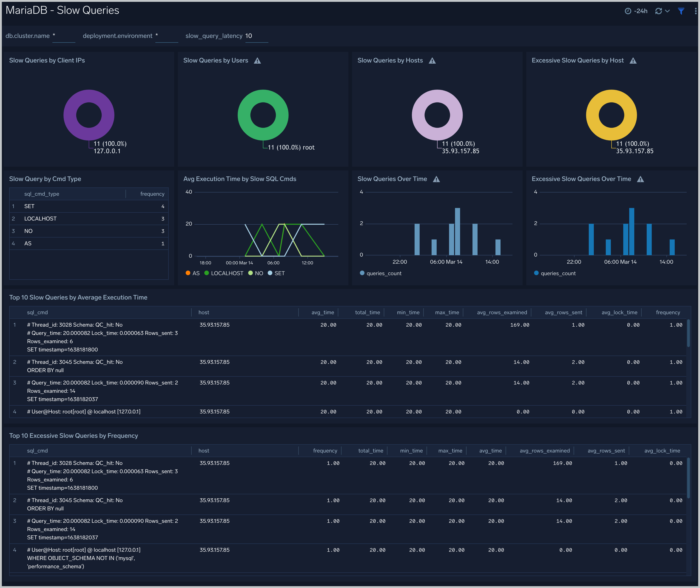
Task: Sort Excessive Frequency table by sql_cmd header
Action: pyautogui.click(x=37, y=451)
